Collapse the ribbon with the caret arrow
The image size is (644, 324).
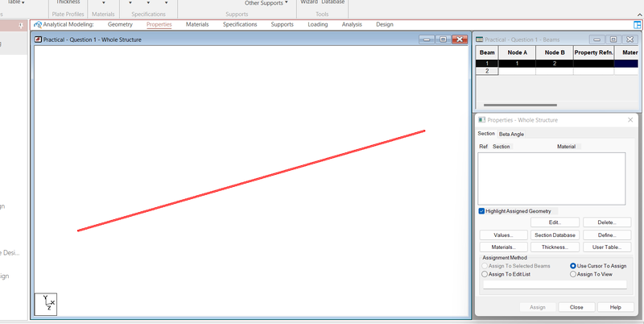tap(638, 15)
